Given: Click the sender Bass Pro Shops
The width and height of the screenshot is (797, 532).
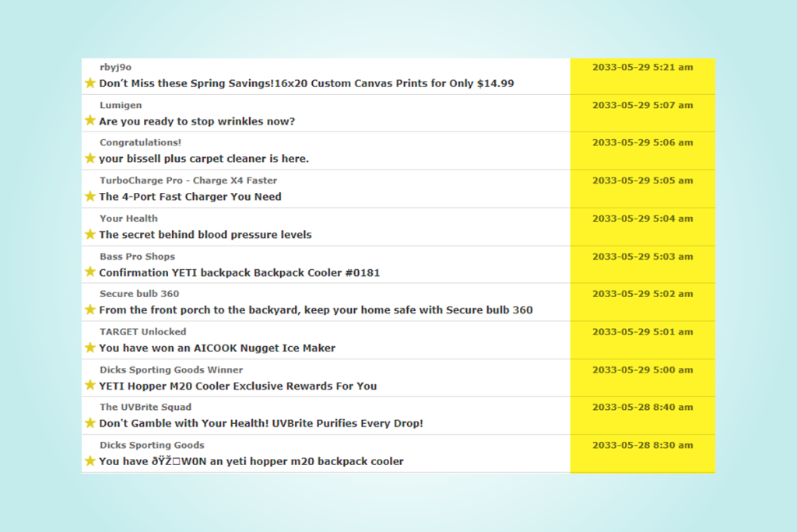Looking at the screenshot, I should (137, 257).
